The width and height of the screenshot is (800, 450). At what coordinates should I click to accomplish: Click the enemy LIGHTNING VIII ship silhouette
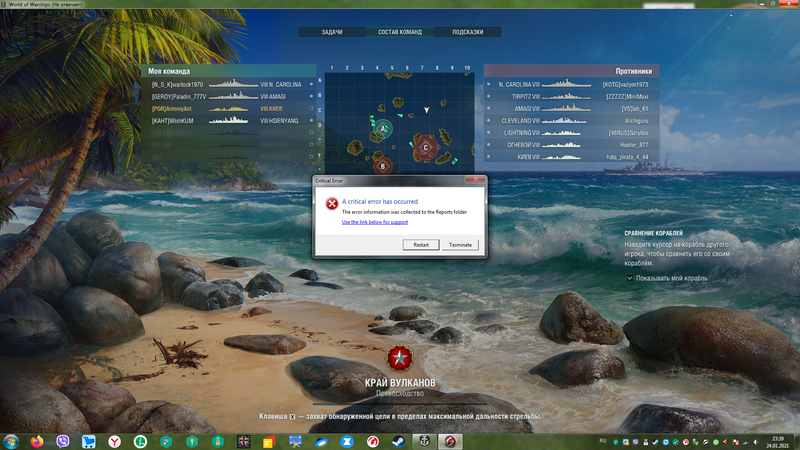(x=561, y=133)
